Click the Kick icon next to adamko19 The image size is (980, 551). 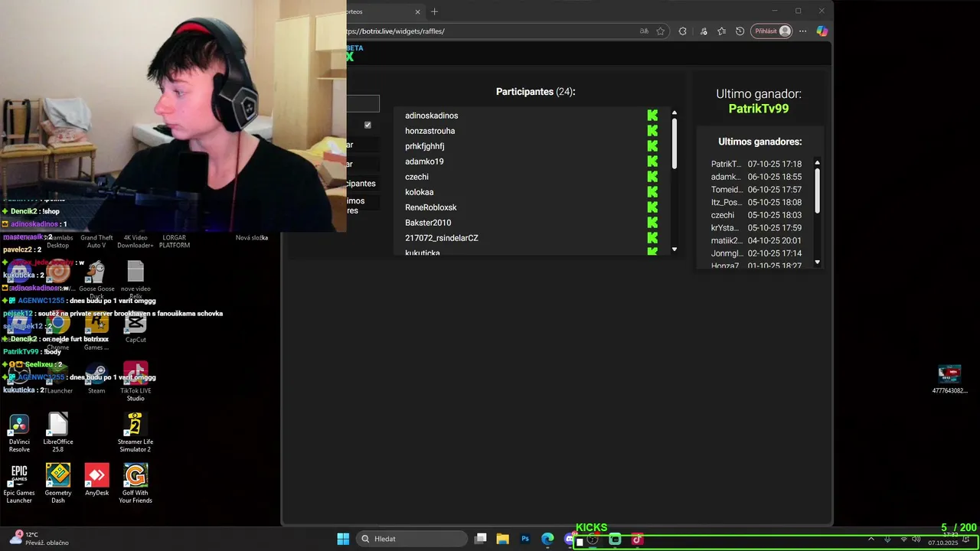652,161
